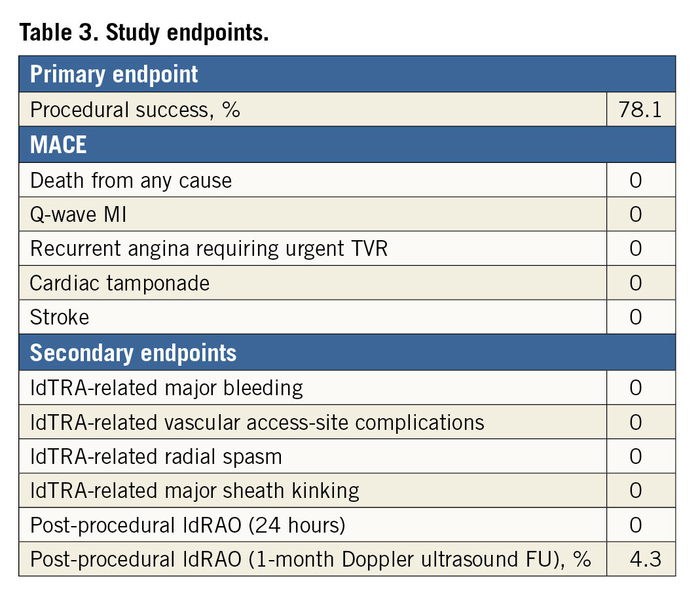
Task: Select Post-procedural ldRAO (24 hours) label
Action: click(x=188, y=525)
